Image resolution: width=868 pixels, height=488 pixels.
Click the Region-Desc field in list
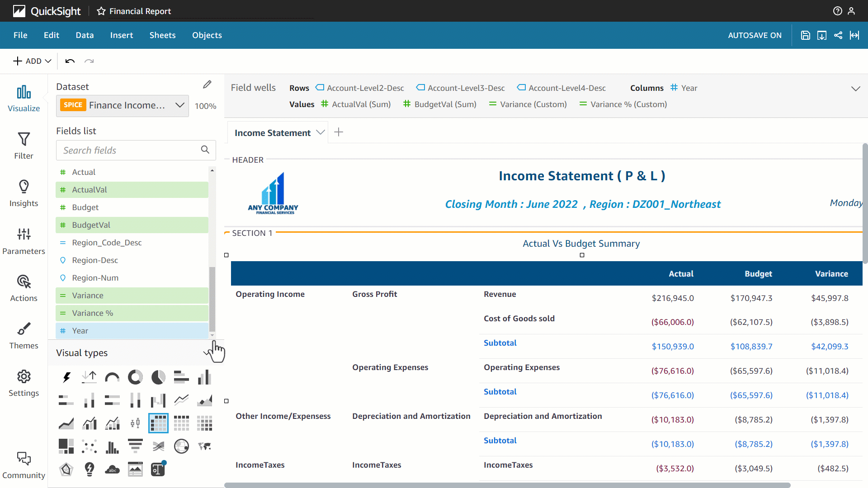(x=95, y=260)
